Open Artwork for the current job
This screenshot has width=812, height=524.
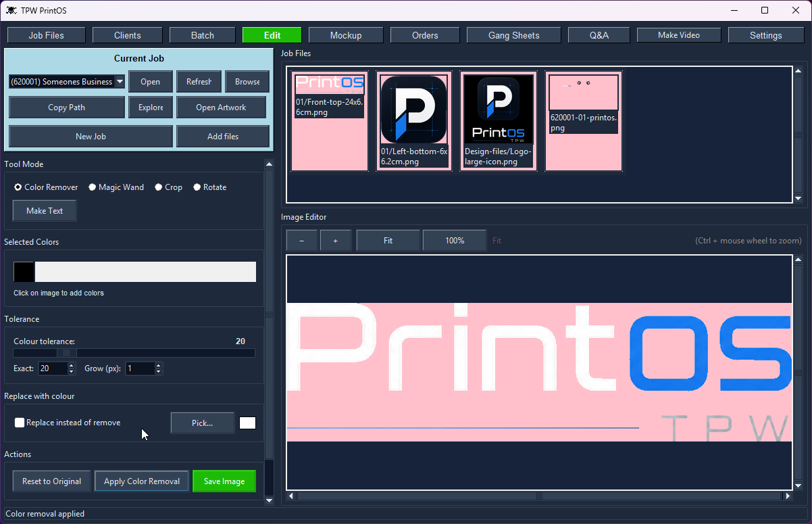click(221, 108)
